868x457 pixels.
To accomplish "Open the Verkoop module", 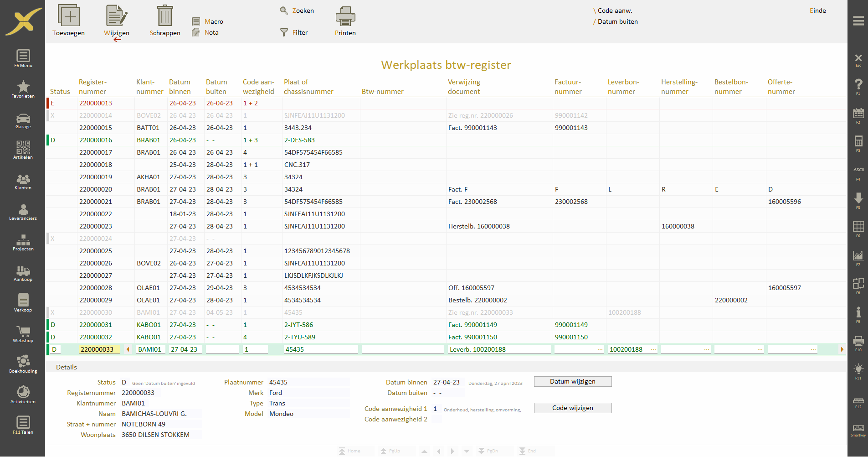I will (23, 303).
